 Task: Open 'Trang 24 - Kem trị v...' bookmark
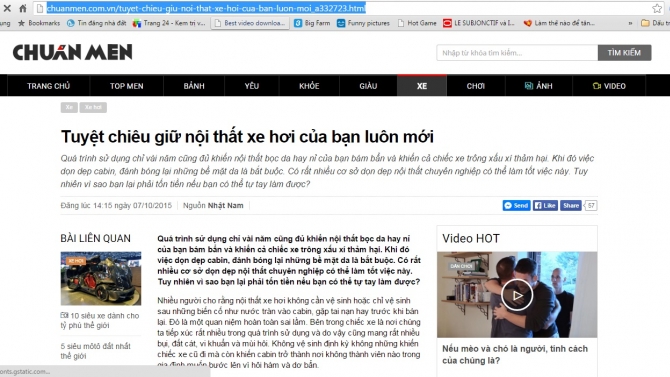[x=169, y=23]
